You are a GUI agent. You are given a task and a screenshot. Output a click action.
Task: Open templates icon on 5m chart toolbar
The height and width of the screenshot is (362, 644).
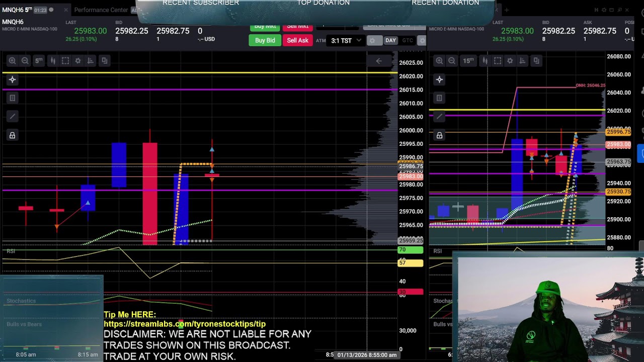coord(104,60)
